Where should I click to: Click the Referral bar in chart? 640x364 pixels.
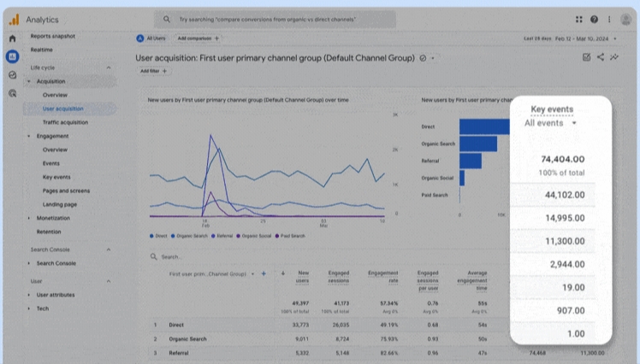click(471, 161)
